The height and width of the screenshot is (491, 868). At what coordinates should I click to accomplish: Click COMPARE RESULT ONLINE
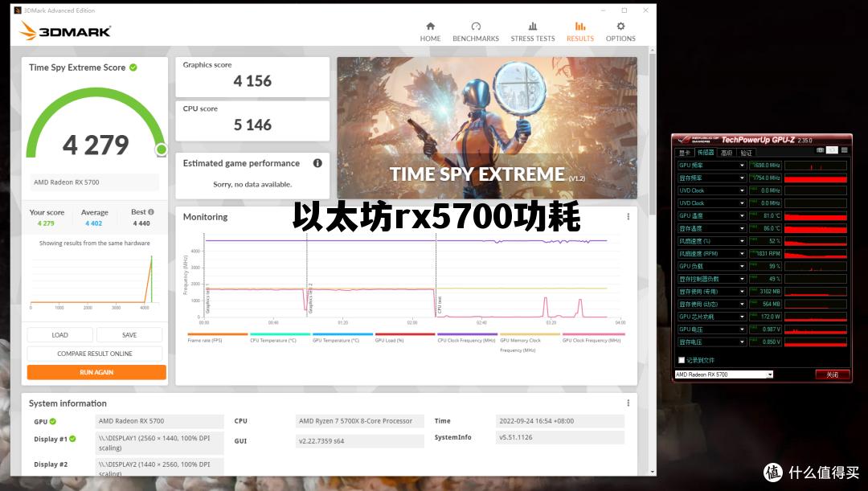tap(96, 353)
